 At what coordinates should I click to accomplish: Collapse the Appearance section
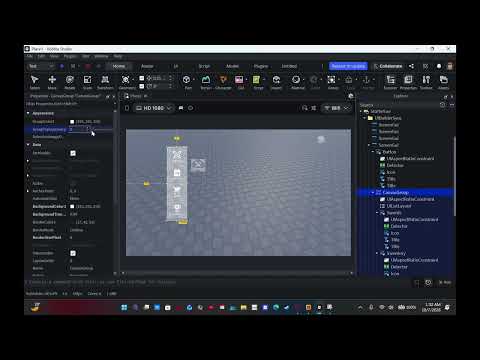point(28,113)
